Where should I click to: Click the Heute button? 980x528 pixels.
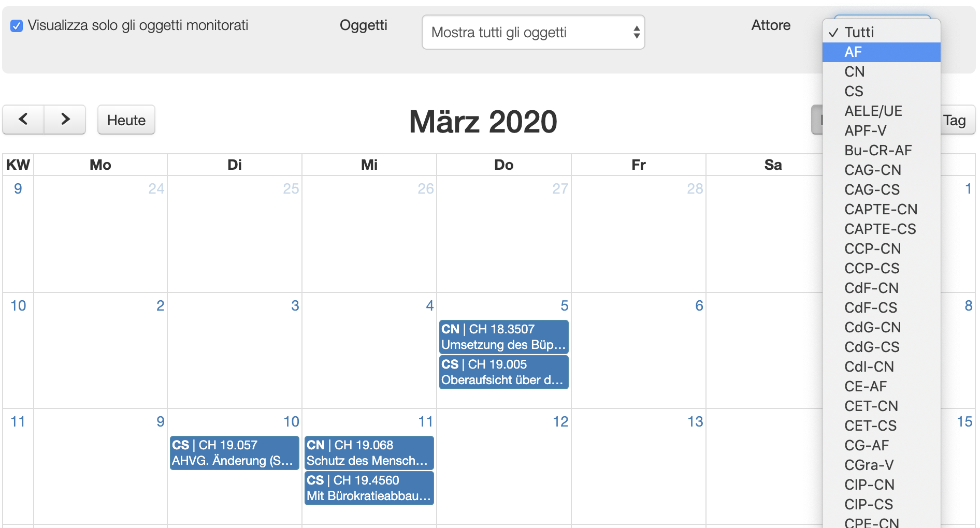pos(126,120)
